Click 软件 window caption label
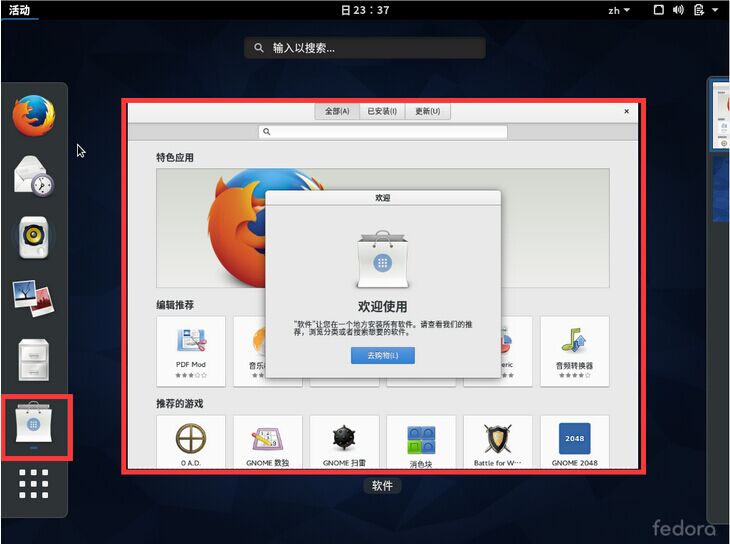 point(382,486)
